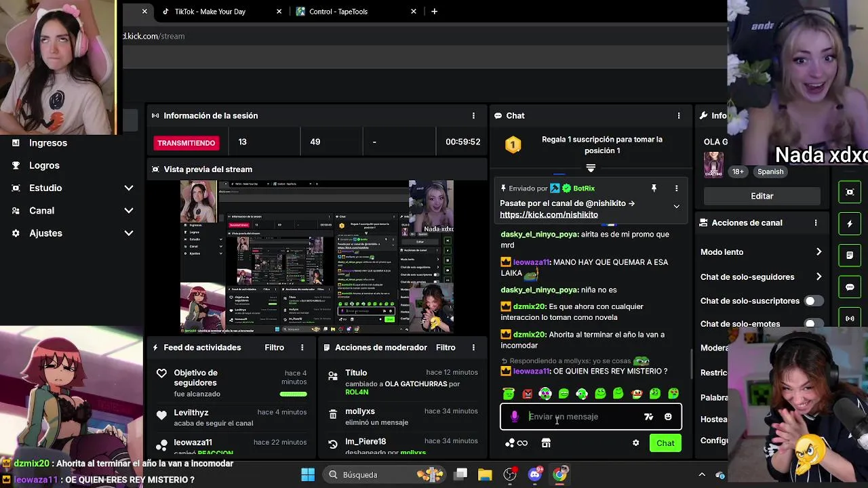
Task: Expand the Canal sidebar menu
Action: pos(73,211)
